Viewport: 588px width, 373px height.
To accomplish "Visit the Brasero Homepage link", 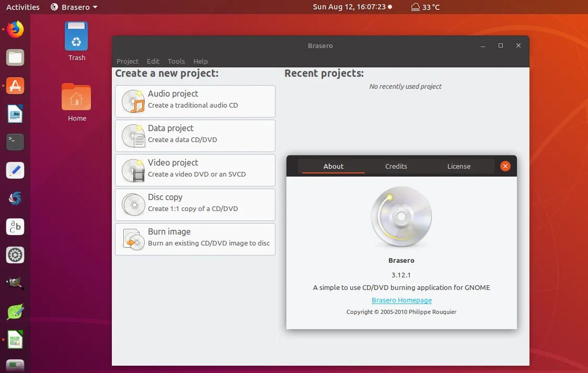I will (x=401, y=300).
